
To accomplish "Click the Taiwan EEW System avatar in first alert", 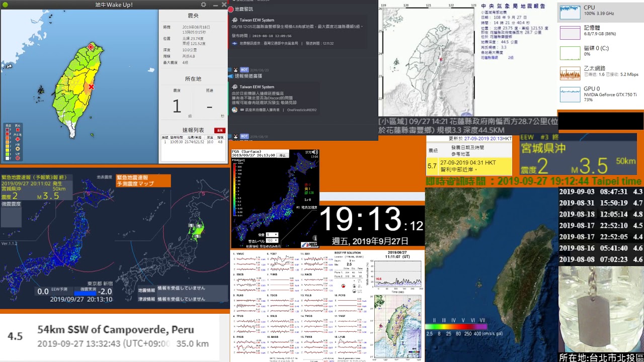I will (235, 20).
